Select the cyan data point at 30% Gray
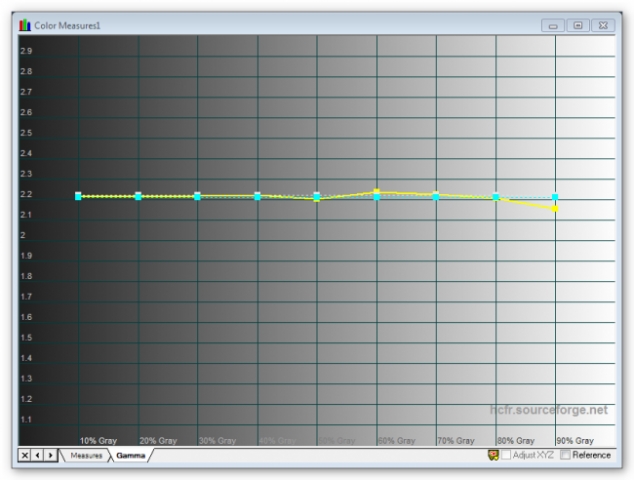634x480 pixels. pyautogui.click(x=197, y=196)
